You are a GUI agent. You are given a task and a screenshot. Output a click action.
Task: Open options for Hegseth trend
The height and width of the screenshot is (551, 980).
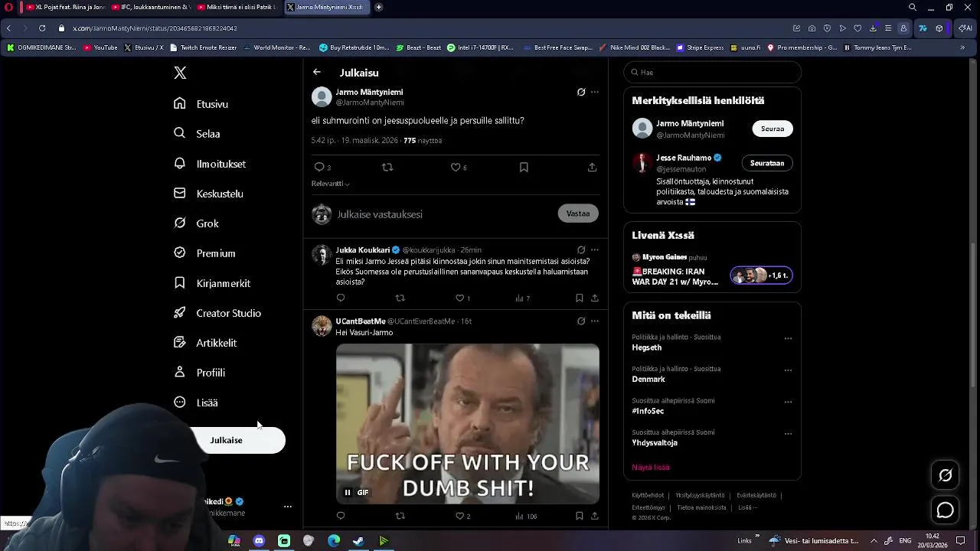788,338
